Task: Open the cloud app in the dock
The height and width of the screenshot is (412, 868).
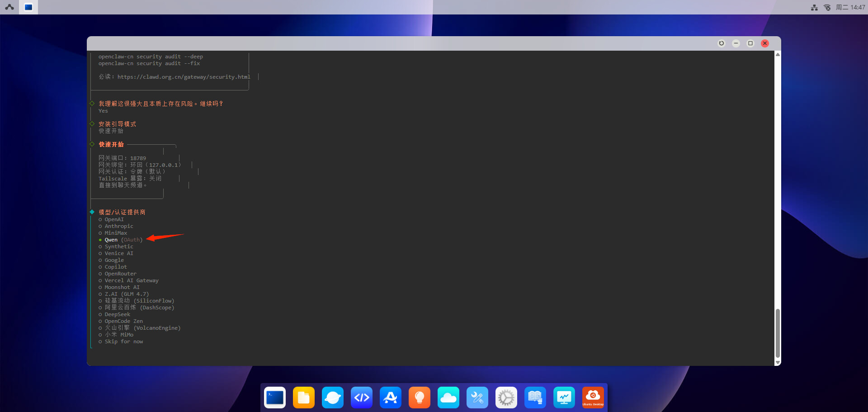Action: (x=448, y=398)
